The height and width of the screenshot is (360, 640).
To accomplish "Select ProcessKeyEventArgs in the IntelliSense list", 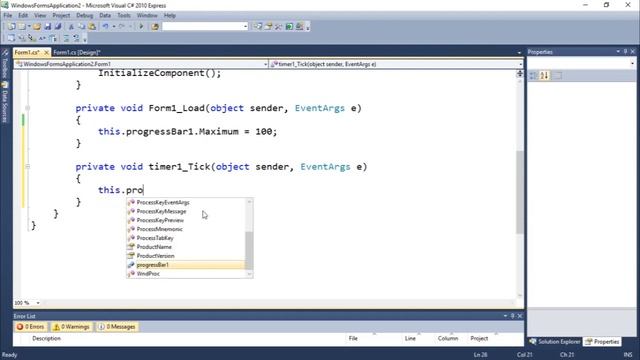I will point(186,202).
